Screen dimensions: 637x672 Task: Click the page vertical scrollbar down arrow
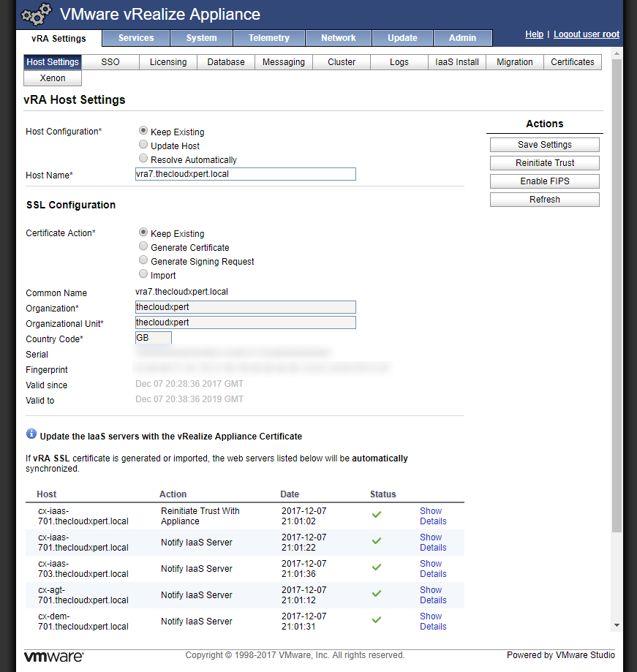pos(617,625)
